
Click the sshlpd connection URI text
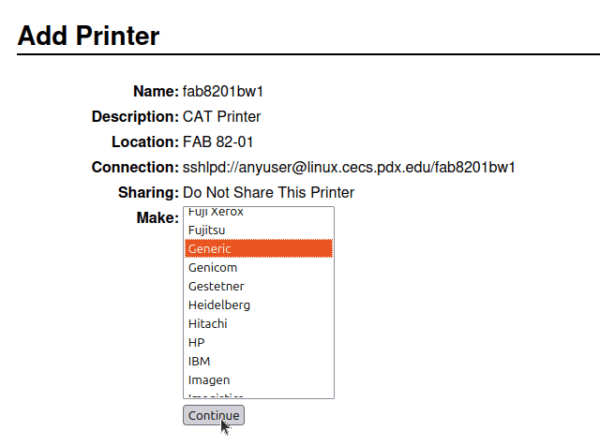click(x=348, y=167)
